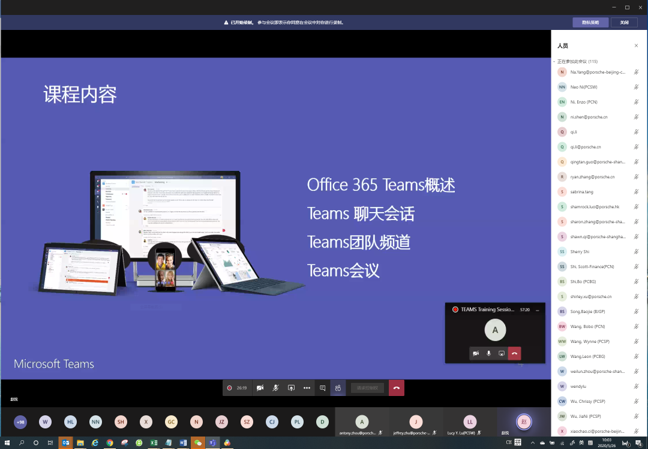648x449 pixels.
Task: Select the jeffrey.zhu video tile
Action: pos(416,422)
